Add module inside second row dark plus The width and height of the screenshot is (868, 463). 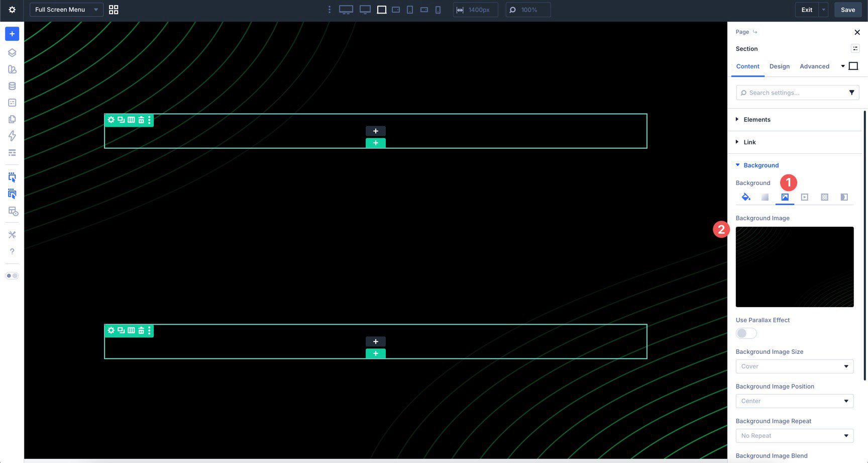point(376,342)
